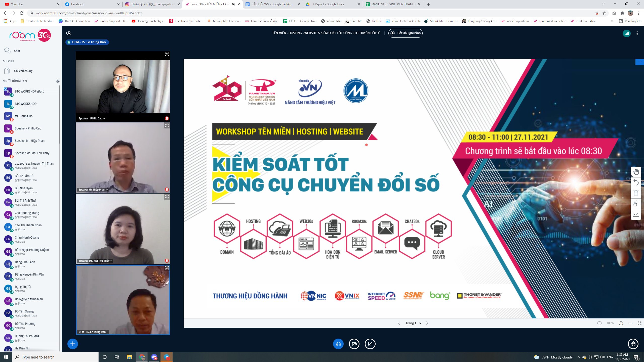Viewport: 644px width, 362px height.
Task: Toggle webcam sharing button
Action: (x=354, y=344)
